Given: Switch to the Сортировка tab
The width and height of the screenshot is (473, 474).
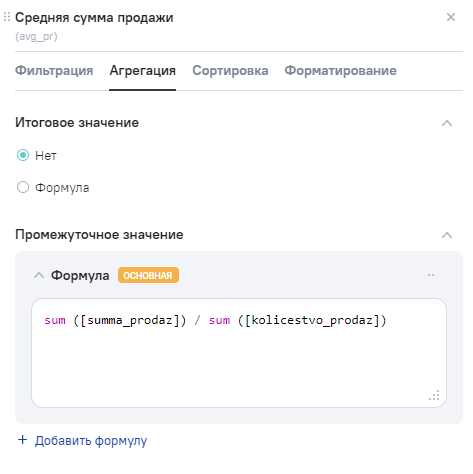Looking at the screenshot, I should pyautogui.click(x=230, y=71).
